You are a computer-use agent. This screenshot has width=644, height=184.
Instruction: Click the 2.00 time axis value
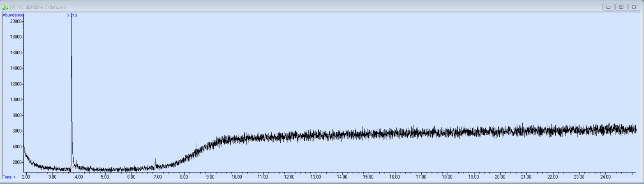(26, 177)
